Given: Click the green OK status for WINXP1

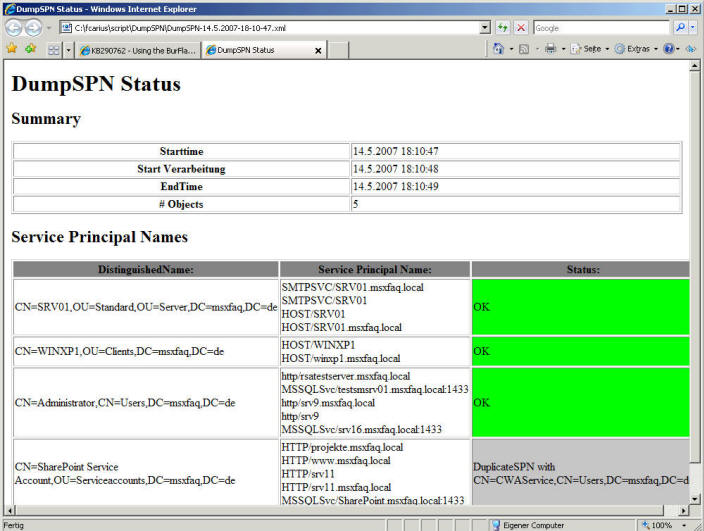Looking at the screenshot, I should click(581, 351).
